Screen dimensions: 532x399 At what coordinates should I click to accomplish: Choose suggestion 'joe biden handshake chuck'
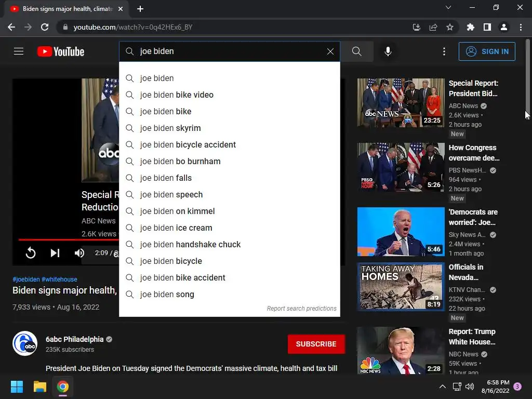tap(229, 244)
